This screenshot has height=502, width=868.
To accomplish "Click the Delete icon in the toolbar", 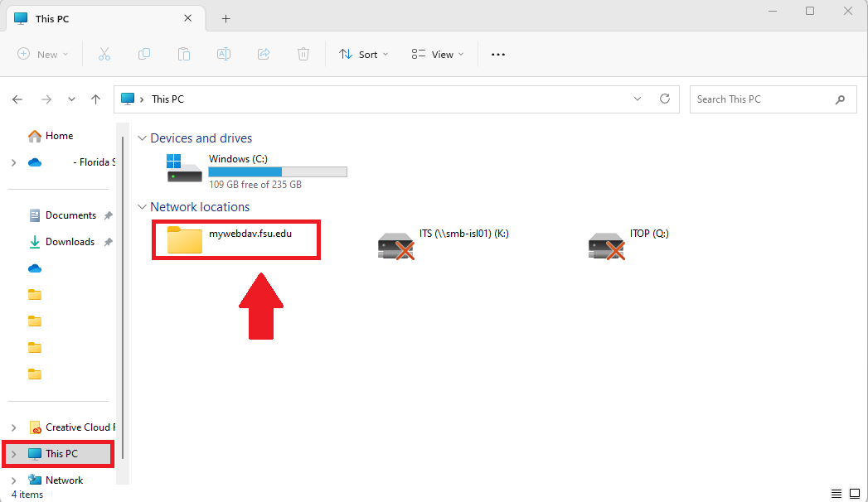I will (x=303, y=54).
